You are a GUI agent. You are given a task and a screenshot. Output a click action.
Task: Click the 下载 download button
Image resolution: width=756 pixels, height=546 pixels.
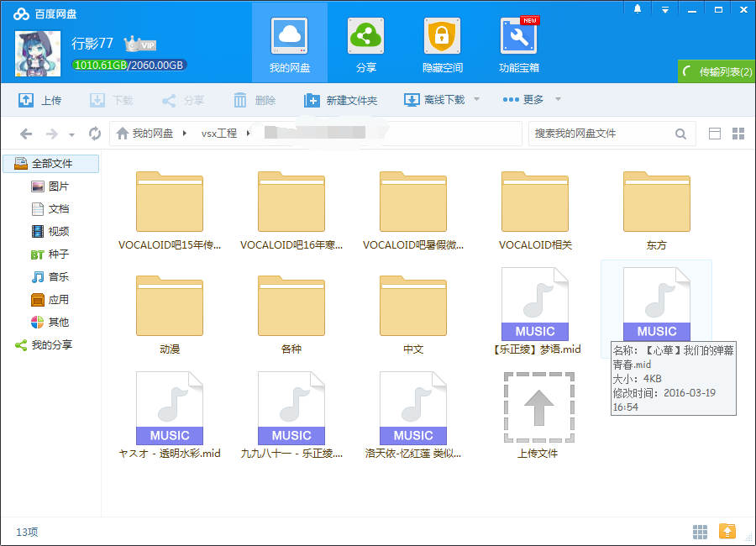click(112, 100)
